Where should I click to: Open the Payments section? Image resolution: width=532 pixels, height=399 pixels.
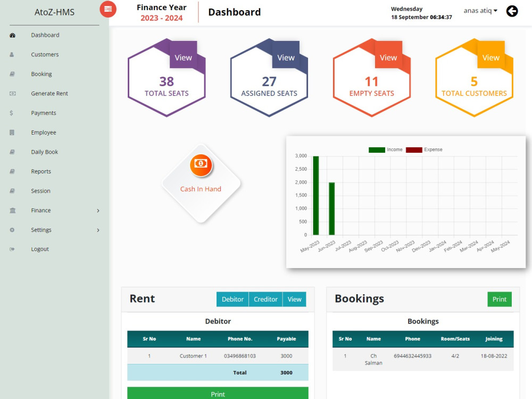pyautogui.click(x=44, y=113)
